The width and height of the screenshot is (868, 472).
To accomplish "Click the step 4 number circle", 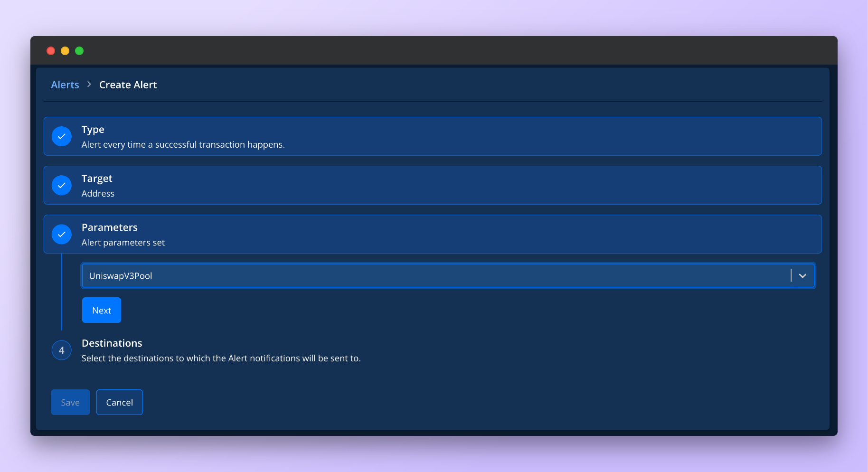I will pyautogui.click(x=61, y=350).
